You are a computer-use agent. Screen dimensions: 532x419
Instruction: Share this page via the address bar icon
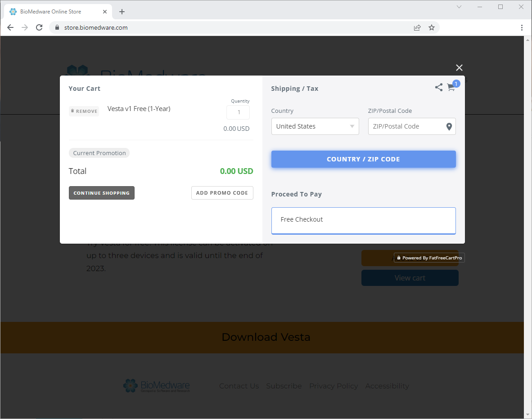pyautogui.click(x=417, y=27)
